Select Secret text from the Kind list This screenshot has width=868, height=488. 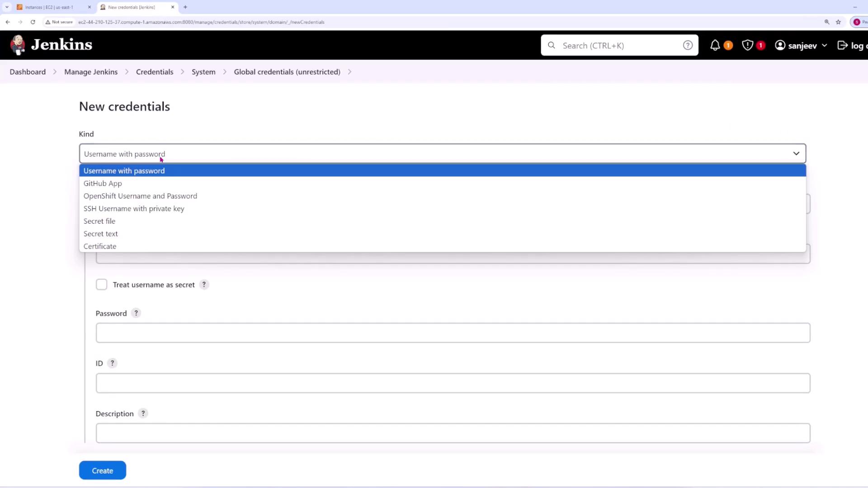click(x=100, y=234)
